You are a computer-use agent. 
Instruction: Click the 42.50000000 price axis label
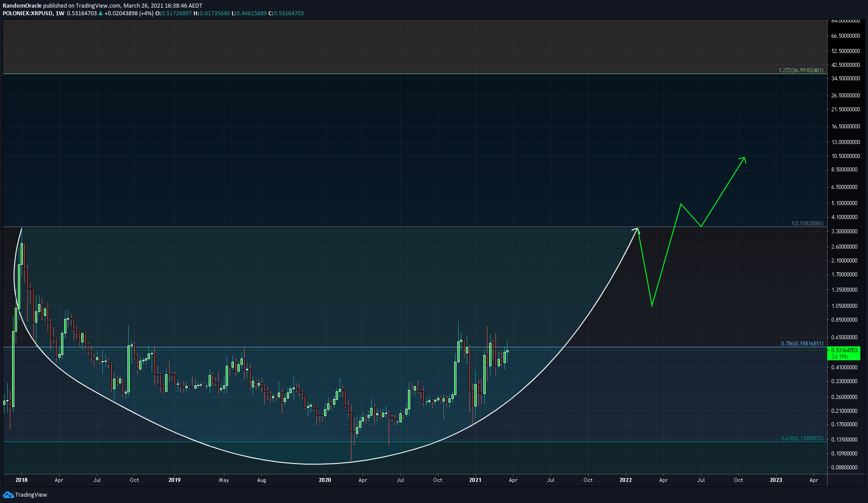tap(846, 65)
